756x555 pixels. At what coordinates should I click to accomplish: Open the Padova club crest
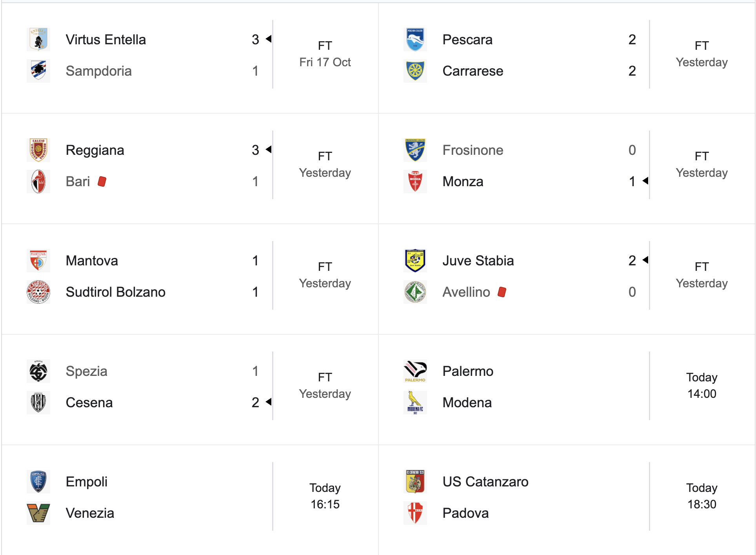415,513
